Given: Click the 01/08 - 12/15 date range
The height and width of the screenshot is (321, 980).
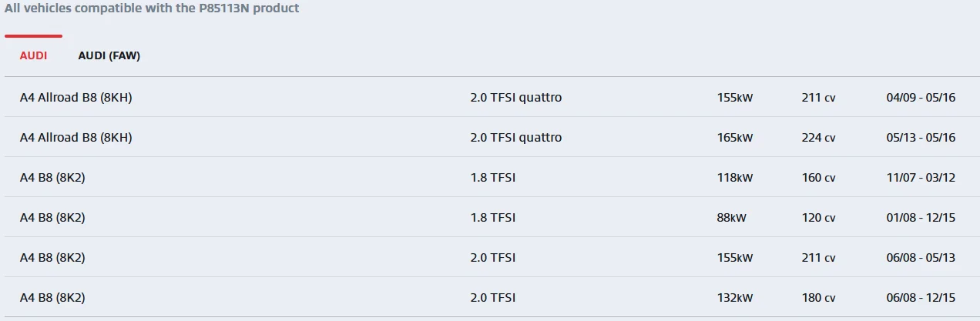Looking at the screenshot, I should 921,218.
